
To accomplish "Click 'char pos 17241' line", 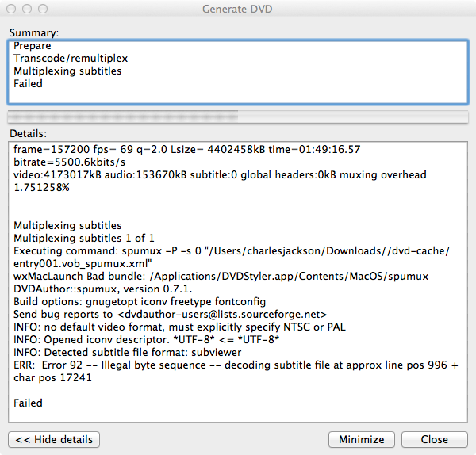I will point(52,378).
